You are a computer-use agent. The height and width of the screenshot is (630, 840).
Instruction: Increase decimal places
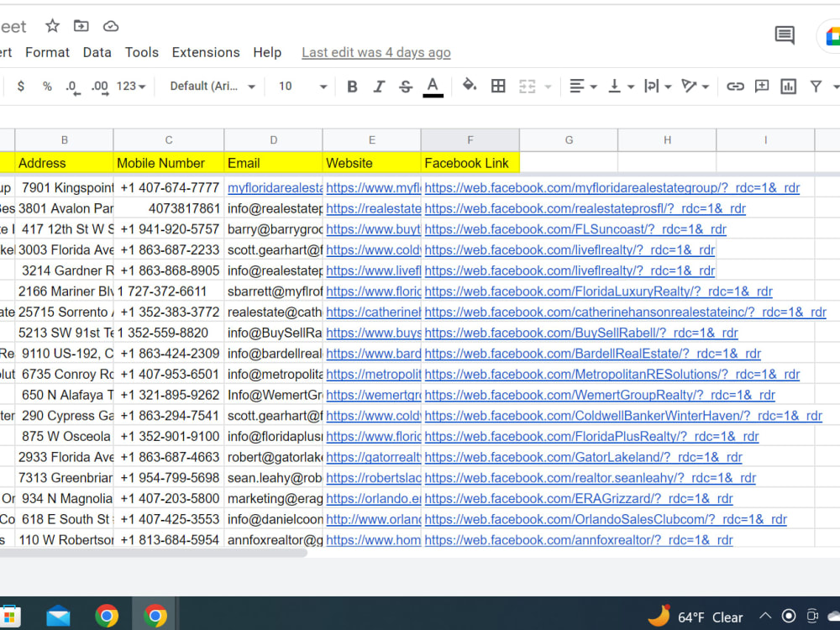[100, 87]
